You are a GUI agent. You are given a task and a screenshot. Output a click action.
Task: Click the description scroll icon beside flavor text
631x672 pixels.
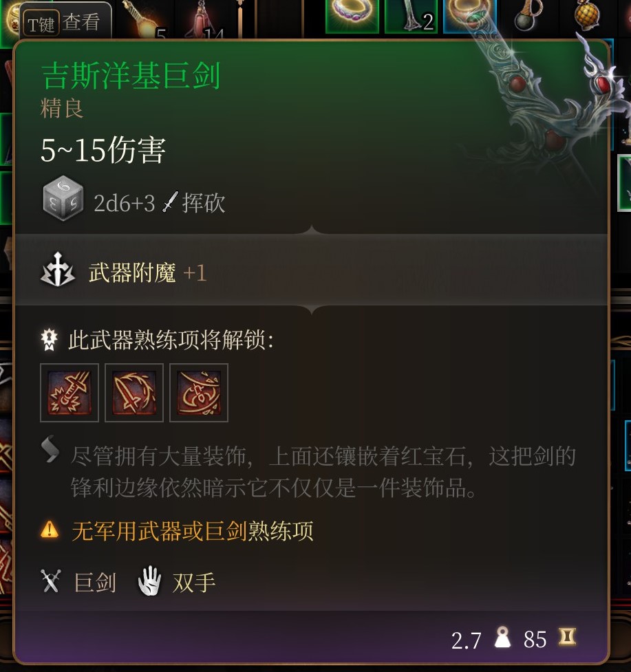coord(50,449)
